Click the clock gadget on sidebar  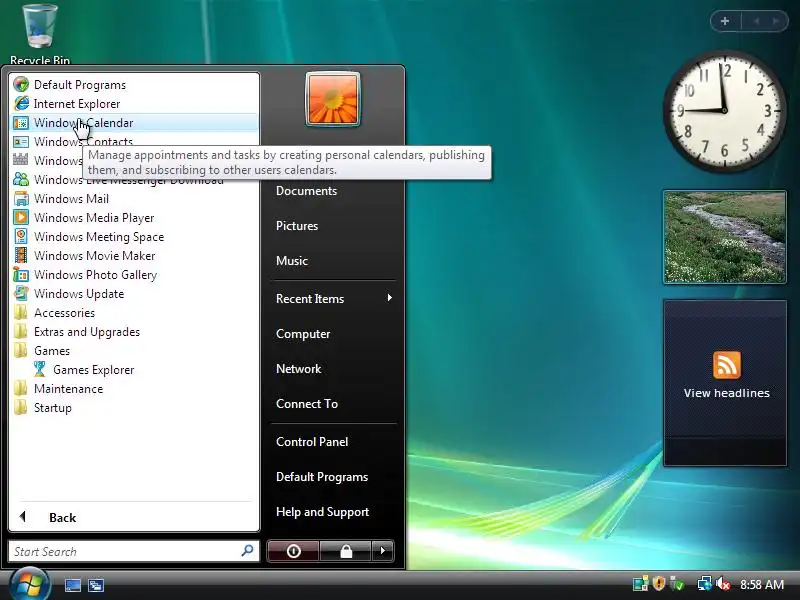(x=724, y=110)
